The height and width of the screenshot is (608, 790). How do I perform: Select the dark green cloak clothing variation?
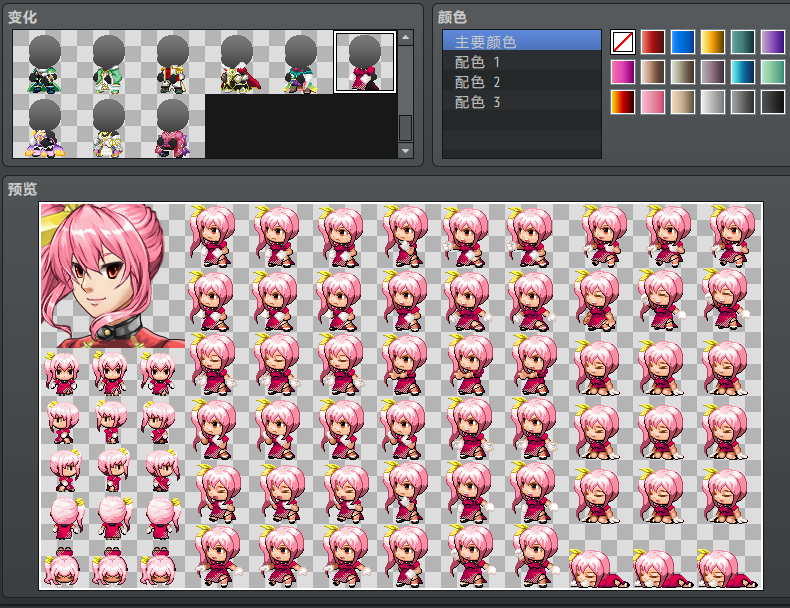(45, 62)
